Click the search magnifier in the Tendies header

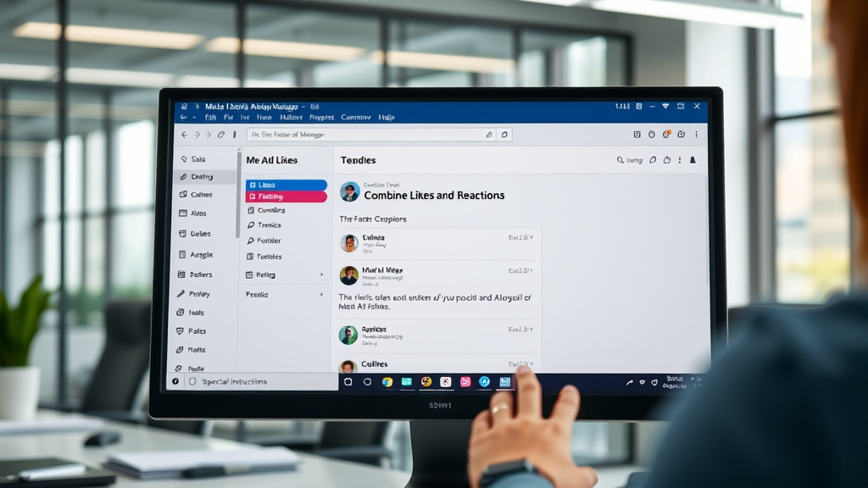[x=620, y=160]
